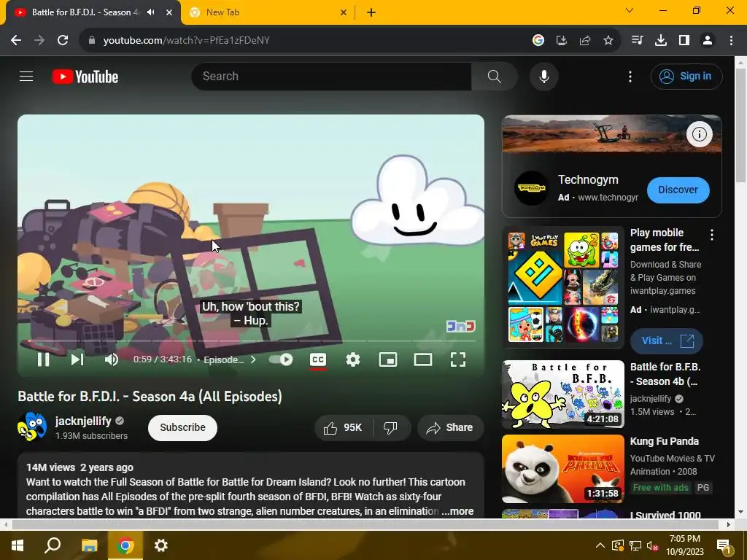Screen dimensions: 747x560
Task: Open taskbar search
Action: coord(53,545)
